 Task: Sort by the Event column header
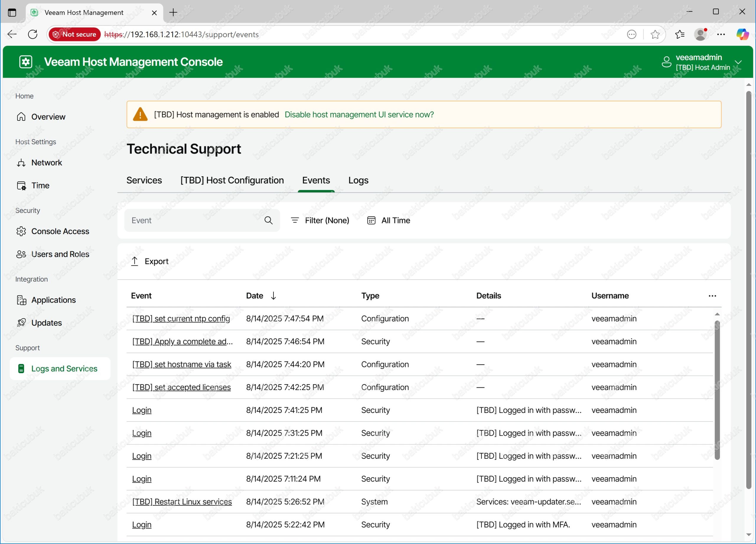point(141,296)
